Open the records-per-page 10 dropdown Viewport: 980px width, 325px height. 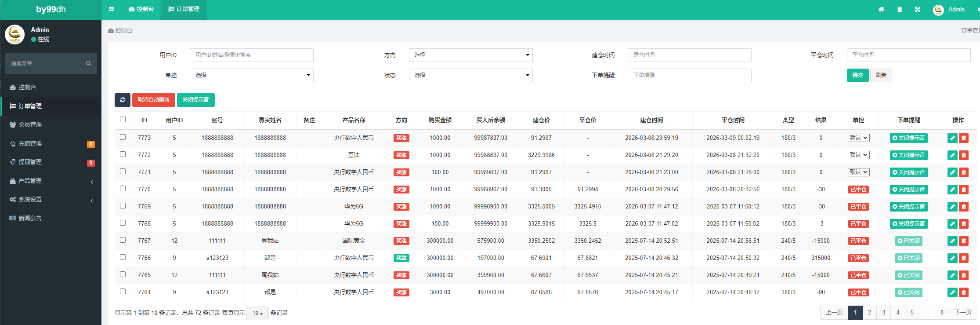tap(257, 313)
